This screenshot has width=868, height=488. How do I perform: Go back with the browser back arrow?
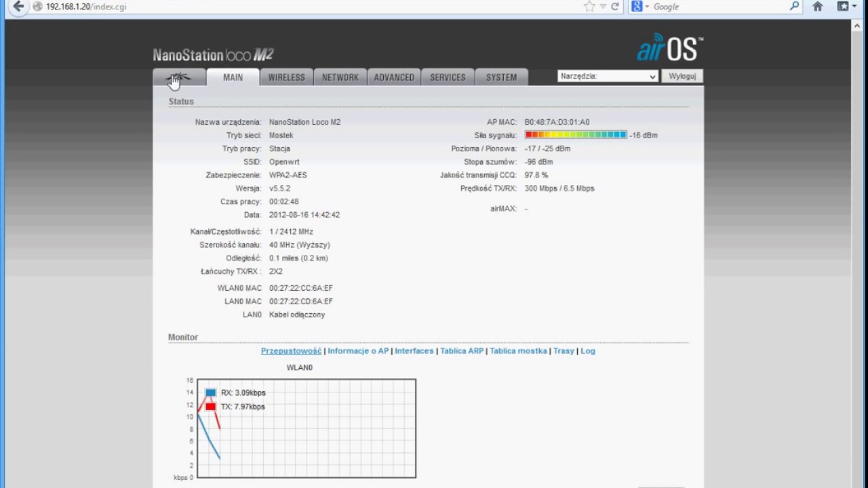click(18, 7)
